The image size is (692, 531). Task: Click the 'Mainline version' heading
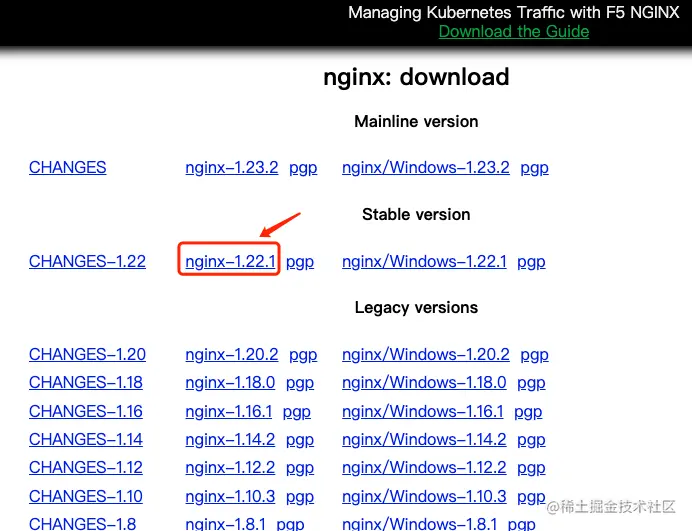point(416,121)
